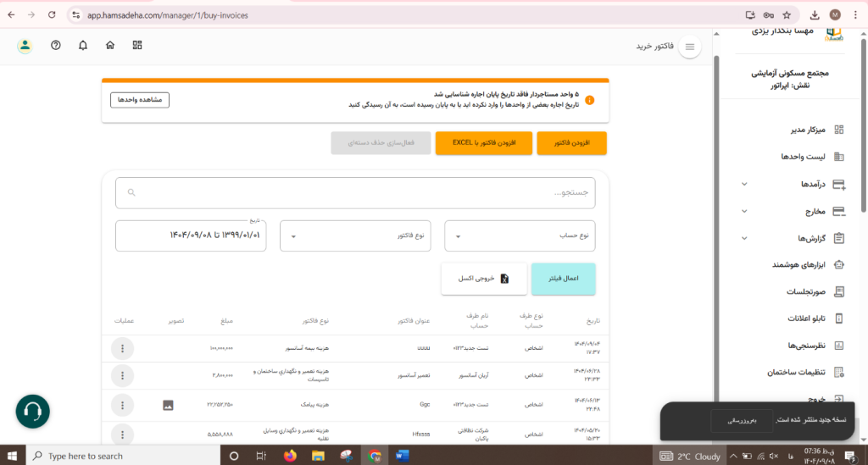This screenshot has height=465, width=868.
Task: Open Firefox from the taskbar
Action: tap(290, 457)
